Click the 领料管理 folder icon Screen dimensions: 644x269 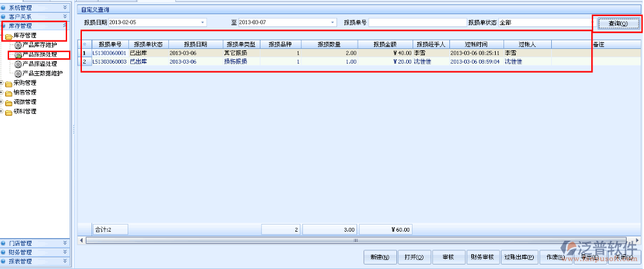pos(8,111)
